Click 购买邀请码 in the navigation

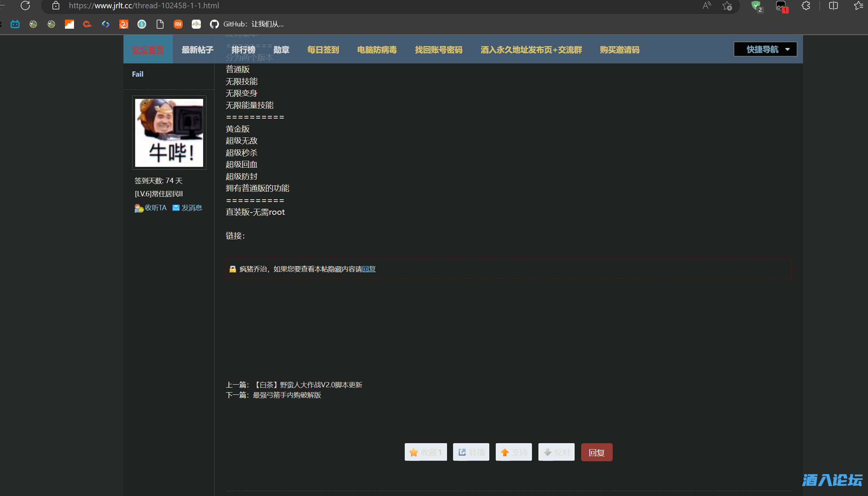[x=618, y=49]
